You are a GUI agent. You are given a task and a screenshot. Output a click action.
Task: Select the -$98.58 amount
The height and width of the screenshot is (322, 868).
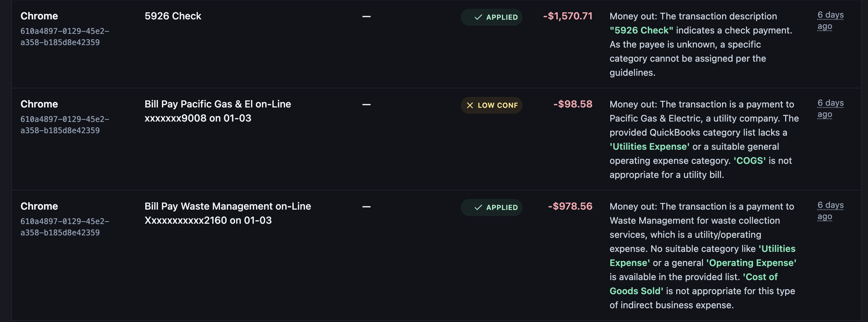pyautogui.click(x=573, y=104)
